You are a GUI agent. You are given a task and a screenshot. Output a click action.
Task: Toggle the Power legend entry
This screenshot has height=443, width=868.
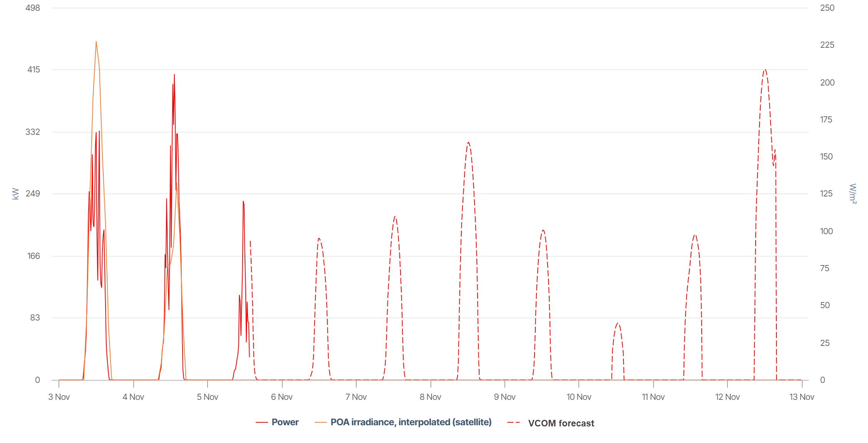click(x=285, y=422)
